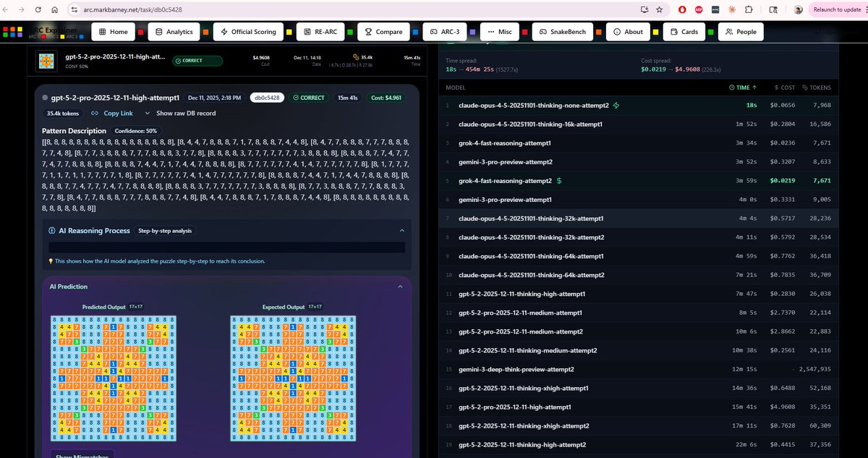The image size is (868, 458).
Task: Sort table by the TOKENS column header
Action: 816,87
